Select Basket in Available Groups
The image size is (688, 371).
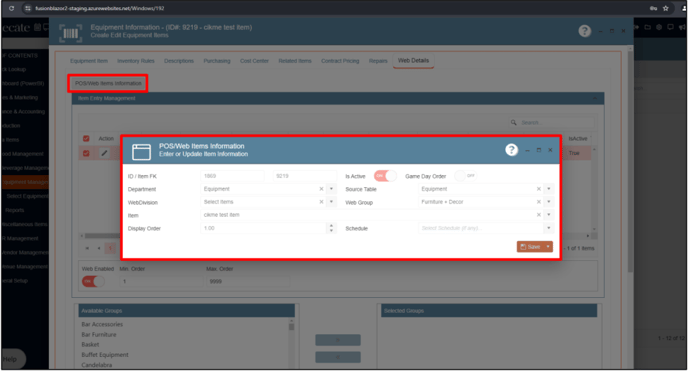click(90, 345)
